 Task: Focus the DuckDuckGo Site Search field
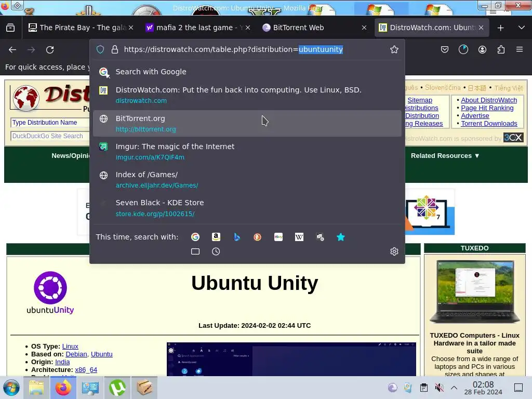50,136
